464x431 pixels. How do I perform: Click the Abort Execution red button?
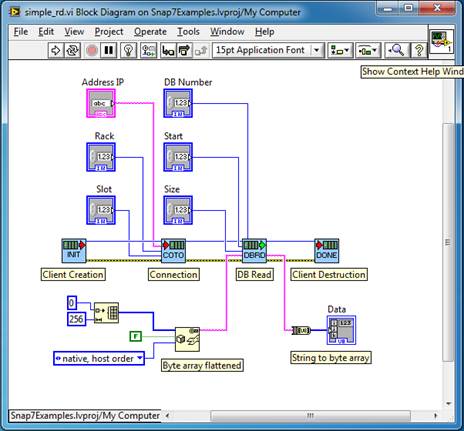[x=91, y=50]
